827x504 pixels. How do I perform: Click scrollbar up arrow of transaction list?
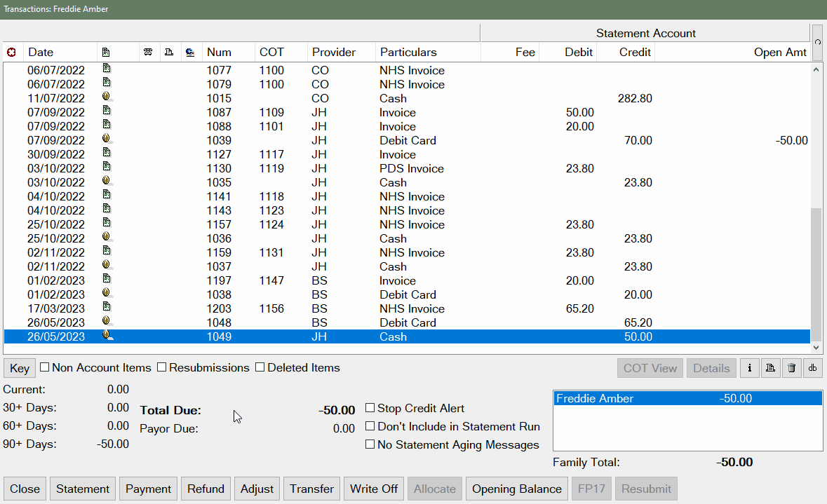(x=816, y=69)
